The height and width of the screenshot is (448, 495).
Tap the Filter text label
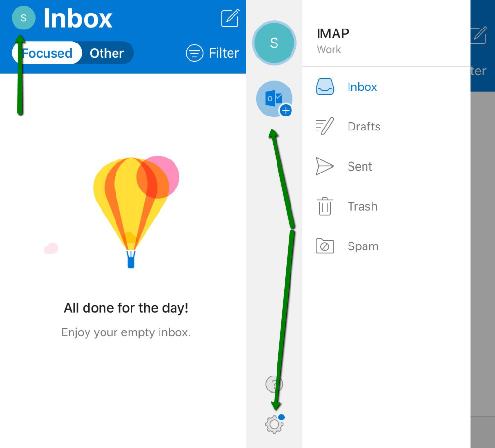pyautogui.click(x=224, y=53)
